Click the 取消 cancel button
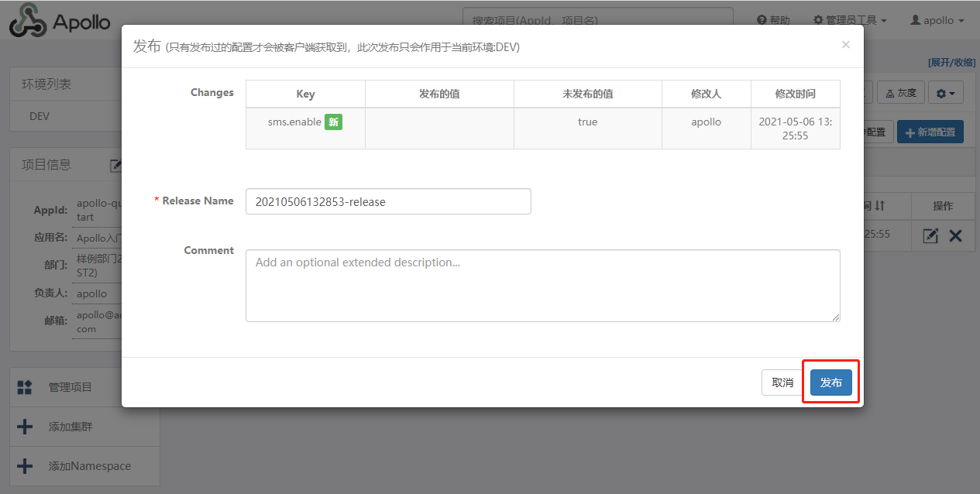The image size is (980, 494). [x=782, y=383]
